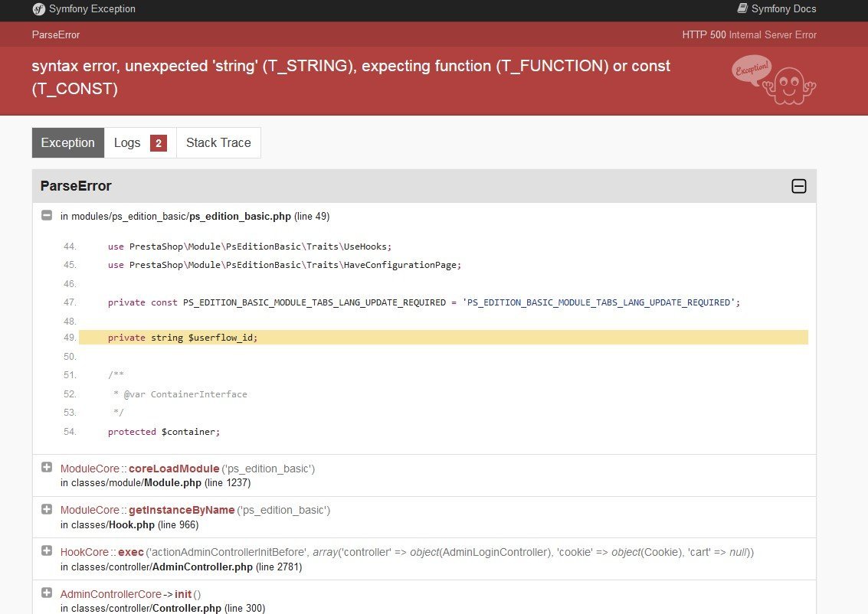Click the Symfony Docs book icon
868x614 pixels.
tap(742, 8)
